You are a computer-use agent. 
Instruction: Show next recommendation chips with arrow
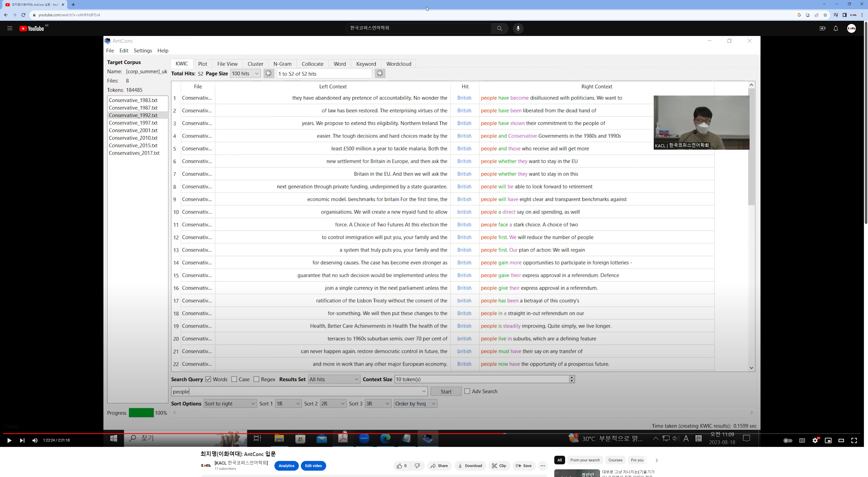(x=656, y=460)
